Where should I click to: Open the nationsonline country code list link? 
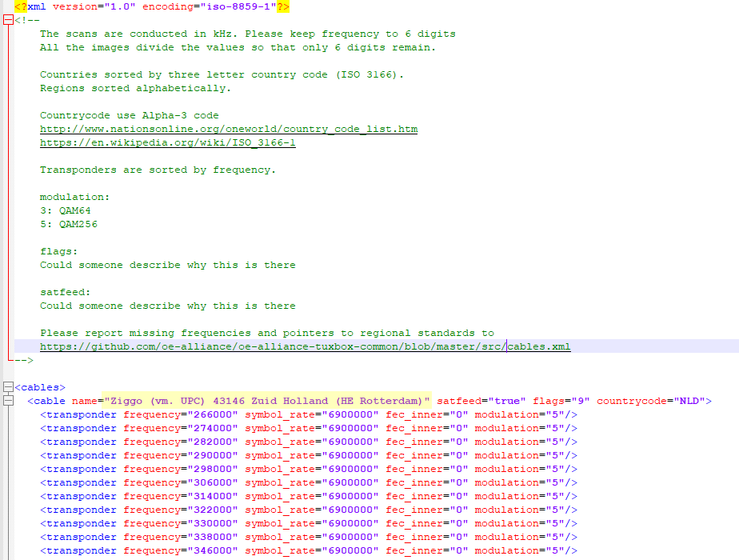229,129
